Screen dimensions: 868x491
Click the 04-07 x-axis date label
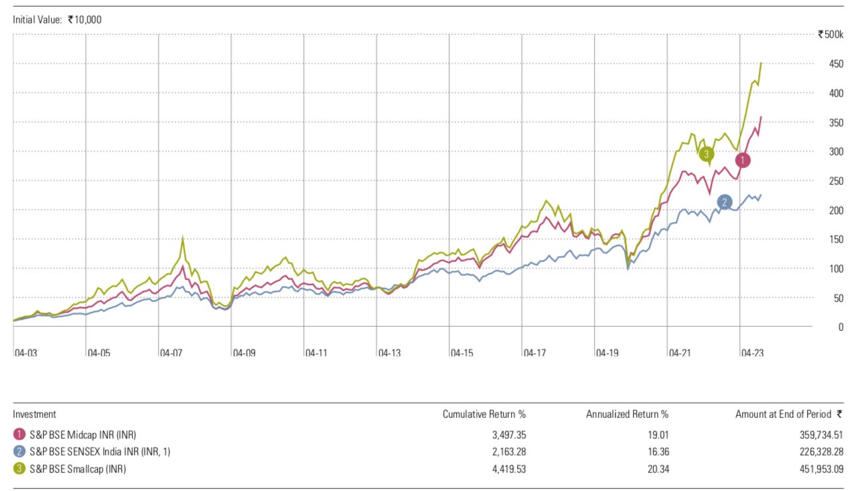tap(171, 352)
